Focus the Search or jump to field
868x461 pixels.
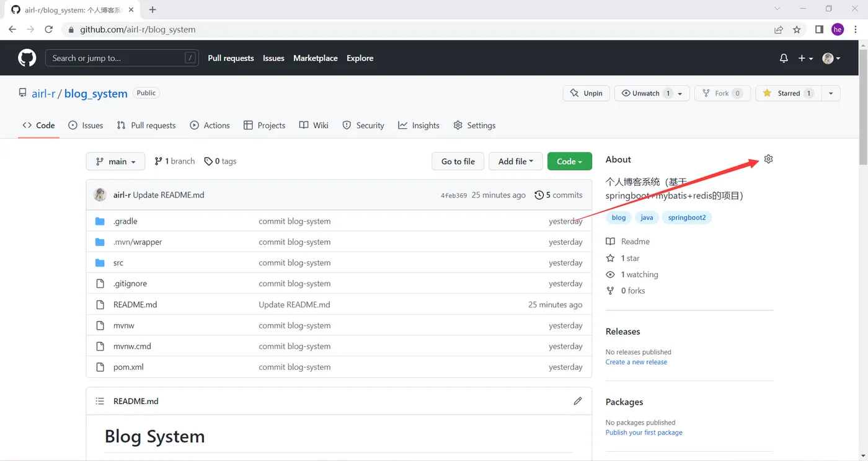point(122,58)
